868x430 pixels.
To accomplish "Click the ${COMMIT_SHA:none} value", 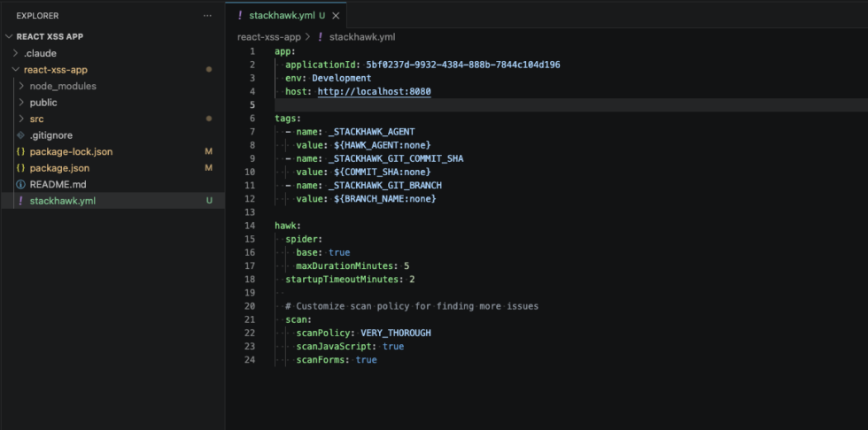I will [383, 172].
